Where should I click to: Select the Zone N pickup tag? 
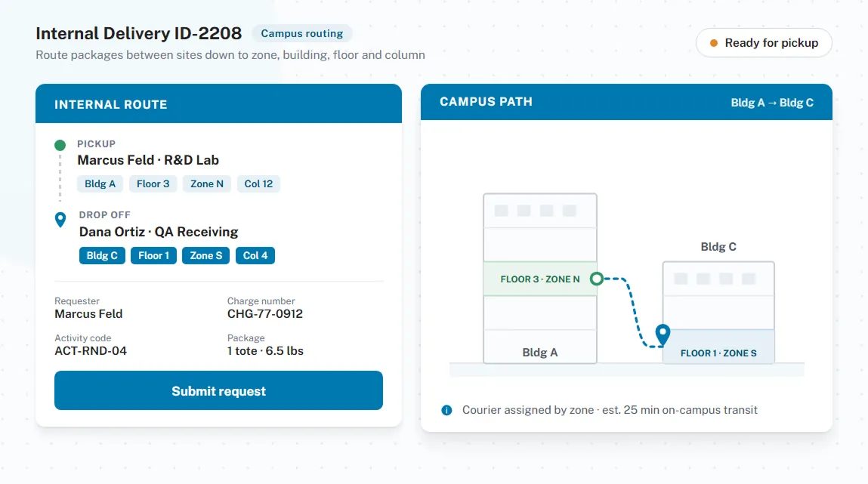coord(207,183)
